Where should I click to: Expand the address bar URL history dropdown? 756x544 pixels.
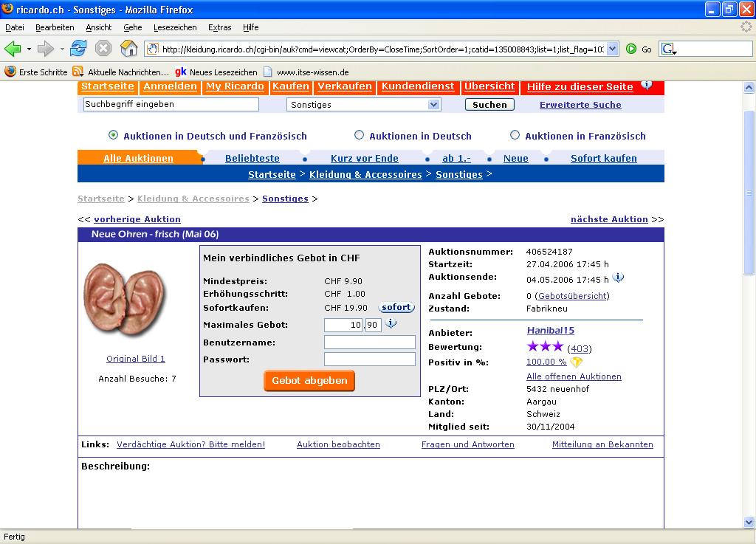(612, 49)
